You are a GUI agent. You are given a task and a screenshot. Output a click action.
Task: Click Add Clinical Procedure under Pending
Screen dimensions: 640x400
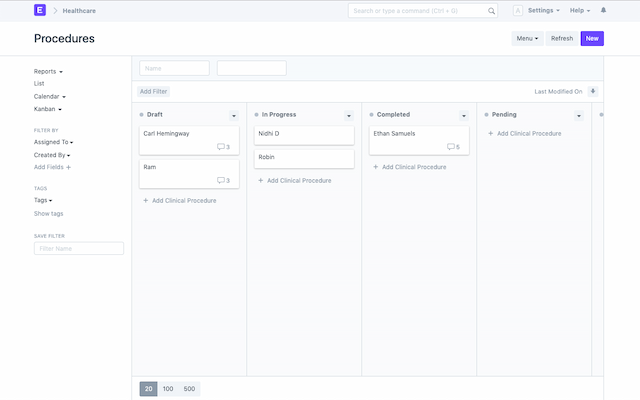coord(529,133)
